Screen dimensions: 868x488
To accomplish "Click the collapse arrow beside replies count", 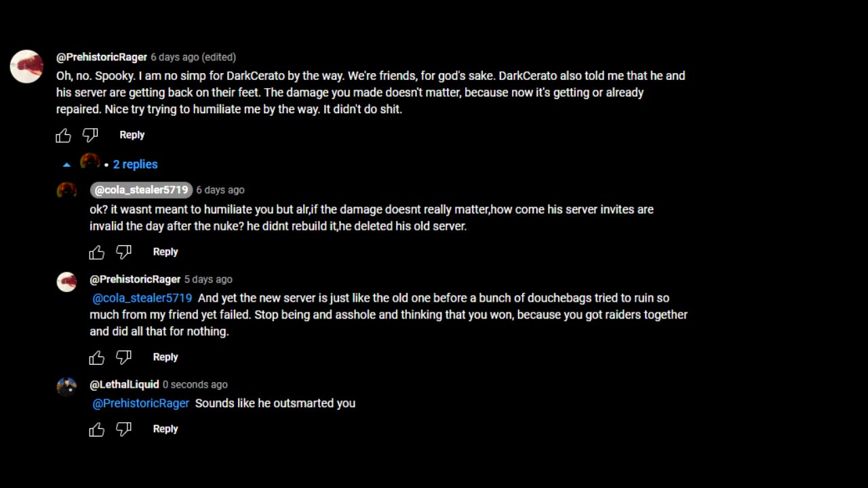I will 66,165.
